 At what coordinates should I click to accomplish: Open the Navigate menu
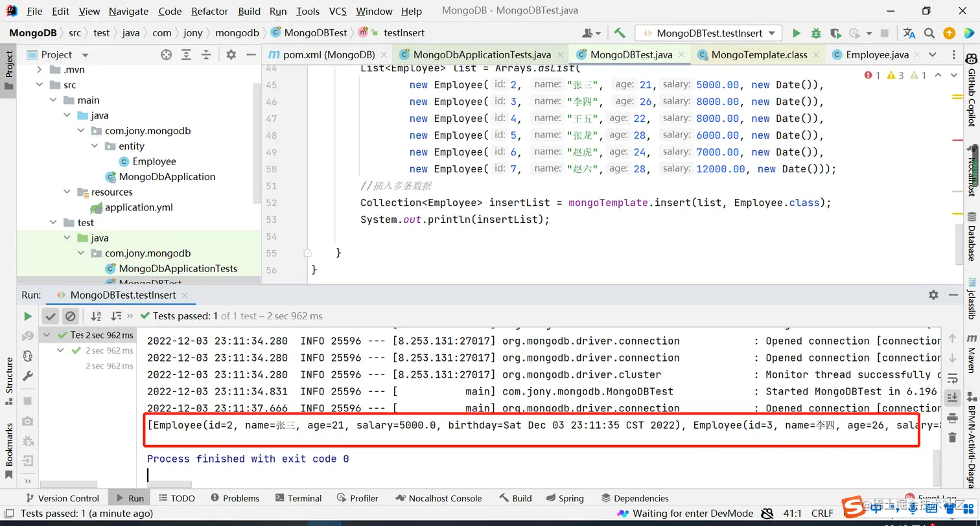tap(128, 11)
